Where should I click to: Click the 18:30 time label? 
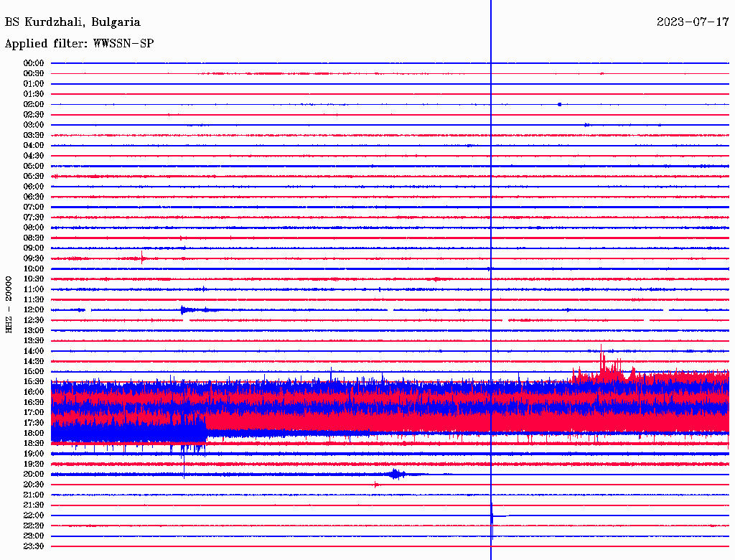(34, 443)
